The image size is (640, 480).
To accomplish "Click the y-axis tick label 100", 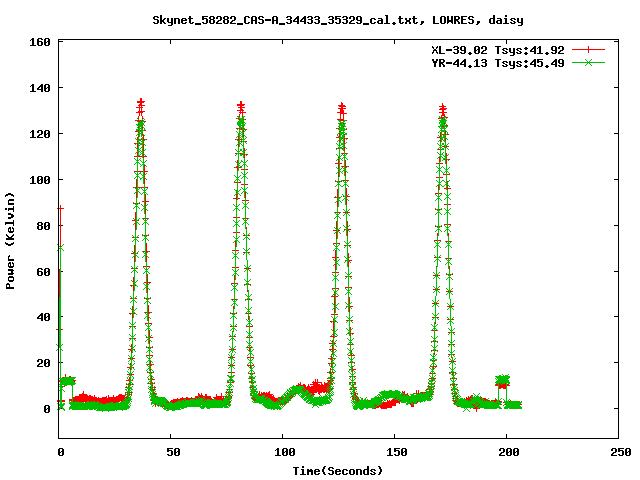I will coord(40,180).
